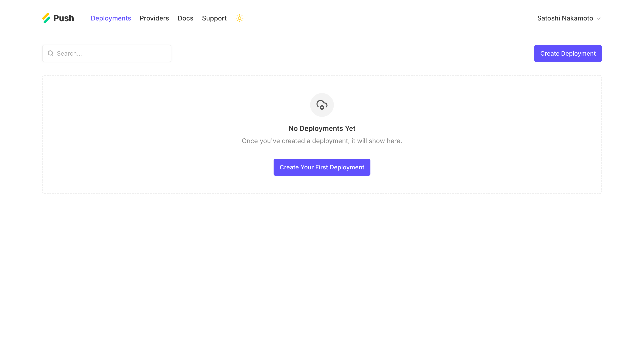644x350 pixels.
Task: Click the Create Deployment button
Action: click(568, 53)
